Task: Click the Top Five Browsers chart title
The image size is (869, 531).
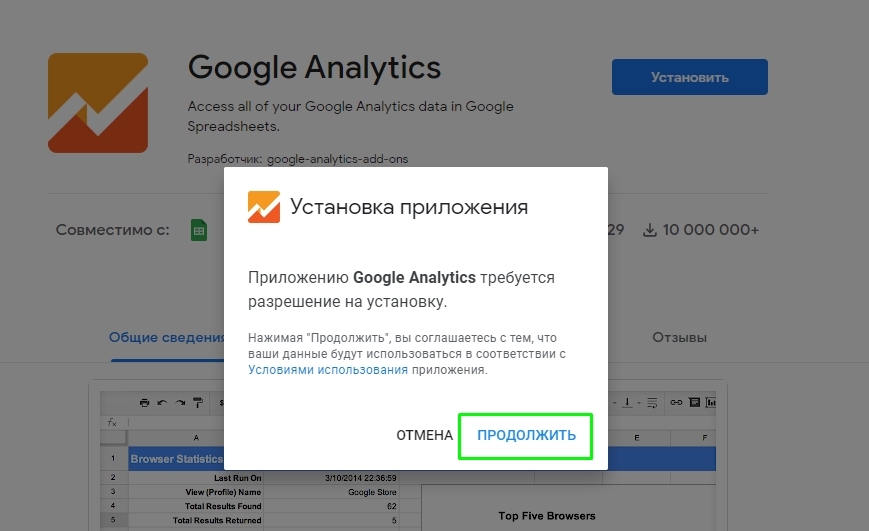Action: pos(546,516)
